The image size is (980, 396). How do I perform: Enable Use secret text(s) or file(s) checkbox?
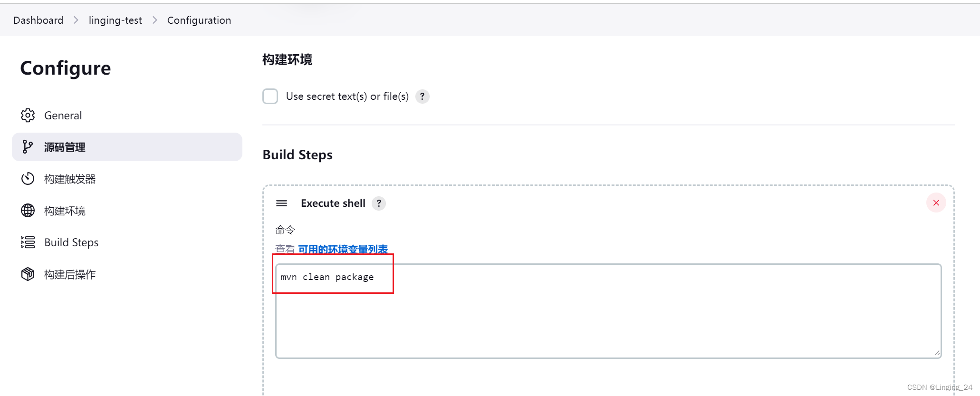click(x=270, y=97)
